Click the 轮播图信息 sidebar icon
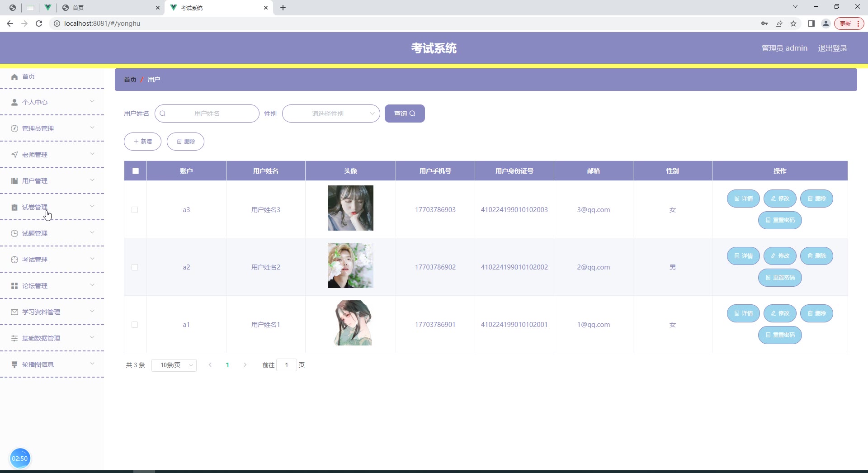Screen dimensions: 868x473 coord(14,364)
